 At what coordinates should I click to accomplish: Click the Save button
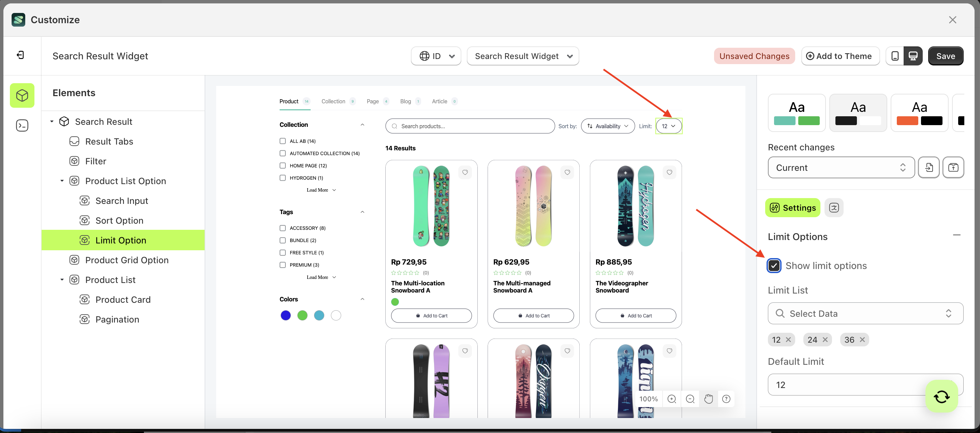point(946,56)
